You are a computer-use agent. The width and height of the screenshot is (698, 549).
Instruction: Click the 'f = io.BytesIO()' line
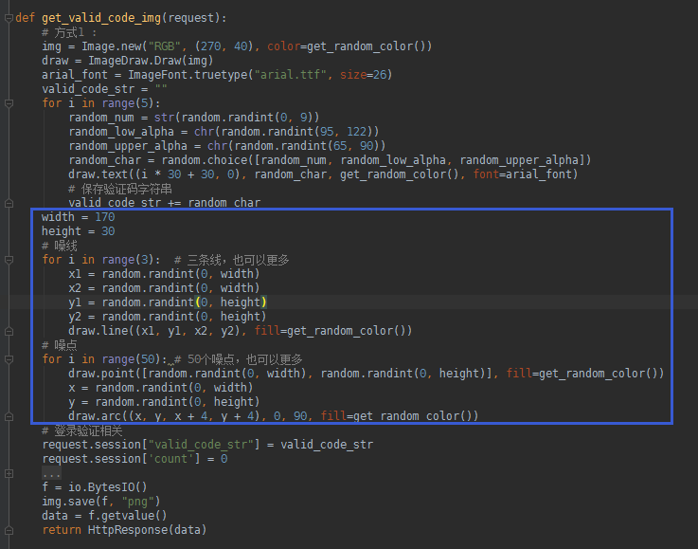tap(94, 488)
